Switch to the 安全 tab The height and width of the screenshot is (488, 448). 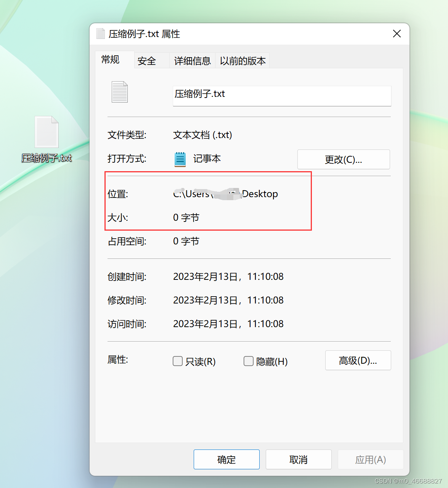(146, 61)
